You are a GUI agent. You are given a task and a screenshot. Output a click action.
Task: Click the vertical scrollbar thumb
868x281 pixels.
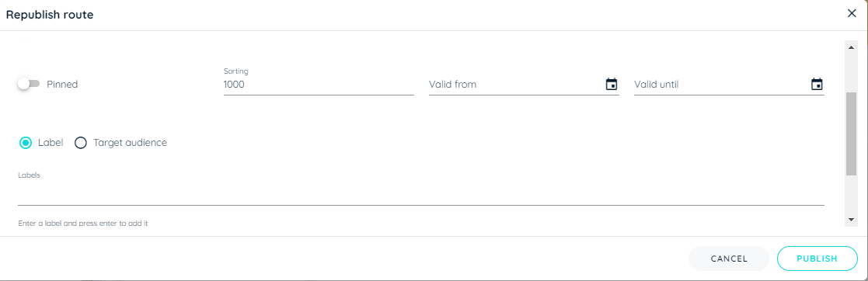852,134
